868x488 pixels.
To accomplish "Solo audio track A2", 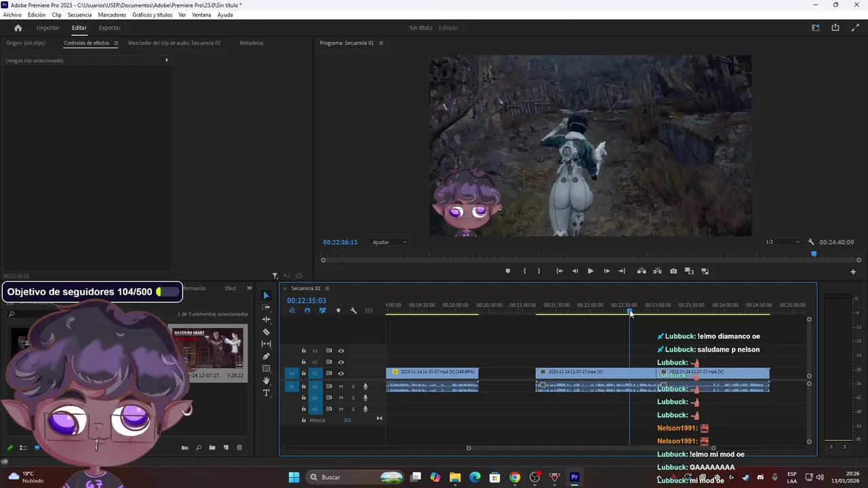I will pyautogui.click(x=353, y=398).
